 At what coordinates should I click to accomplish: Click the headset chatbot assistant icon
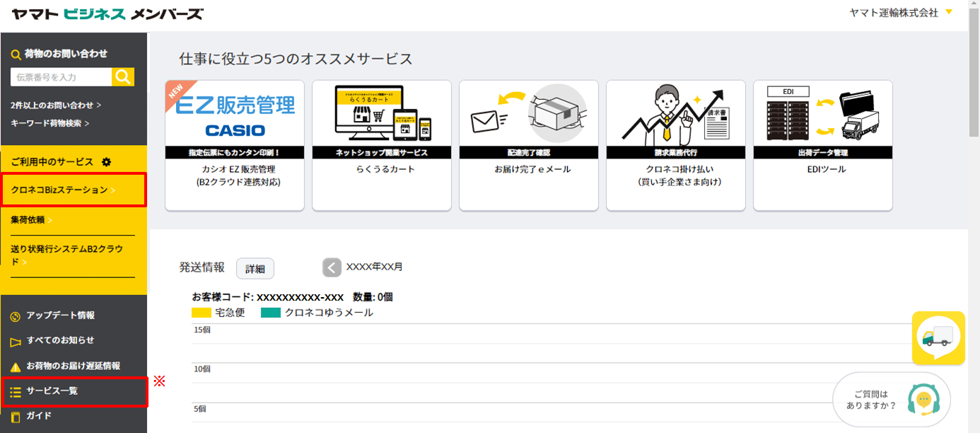point(923,400)
